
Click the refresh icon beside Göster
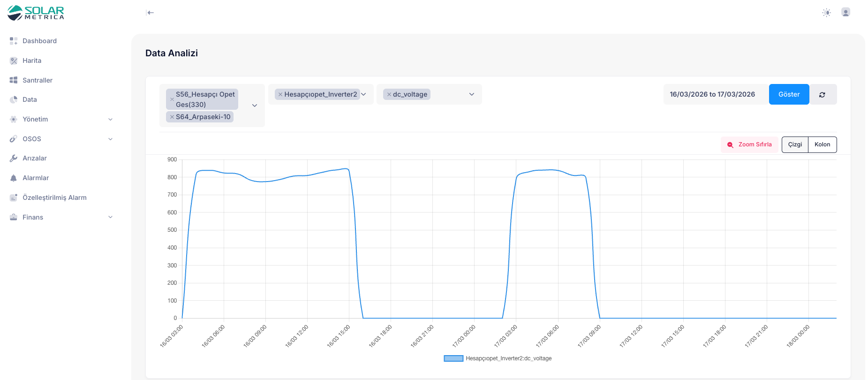point(822,95)
